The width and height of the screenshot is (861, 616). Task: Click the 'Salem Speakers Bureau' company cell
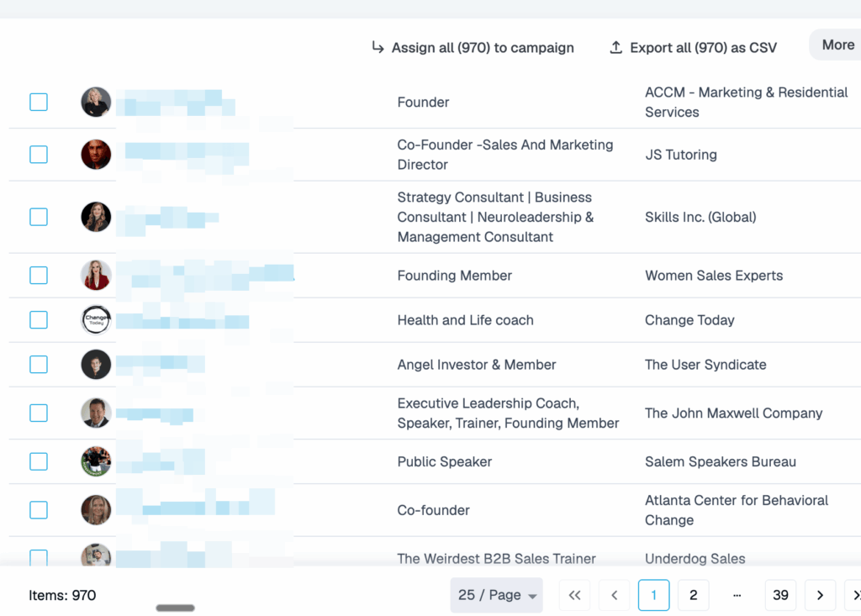coord(720,461)
